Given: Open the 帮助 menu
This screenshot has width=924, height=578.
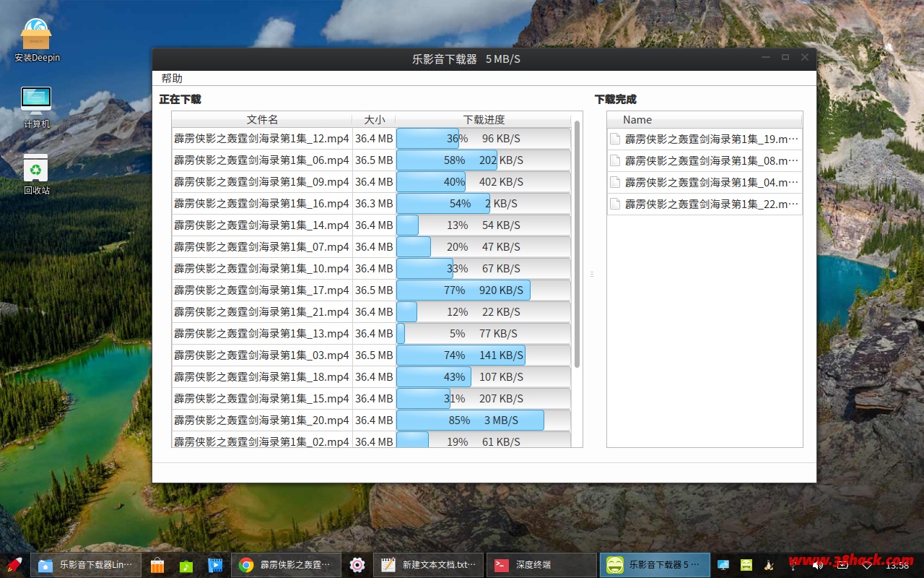Looking at the screenshot, I should 172,79.
